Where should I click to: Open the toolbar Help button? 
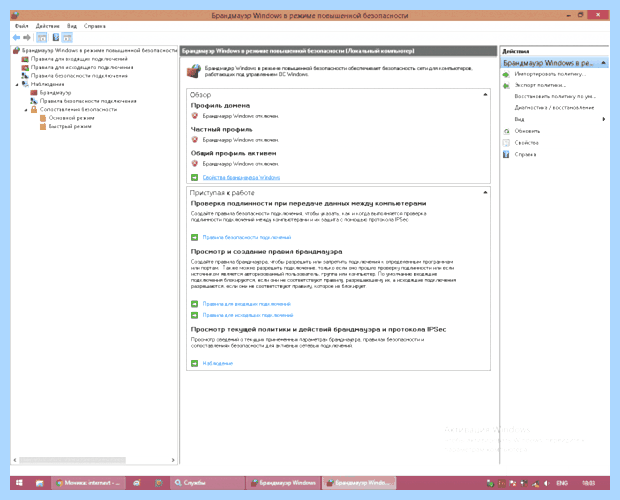coord(56,38)
